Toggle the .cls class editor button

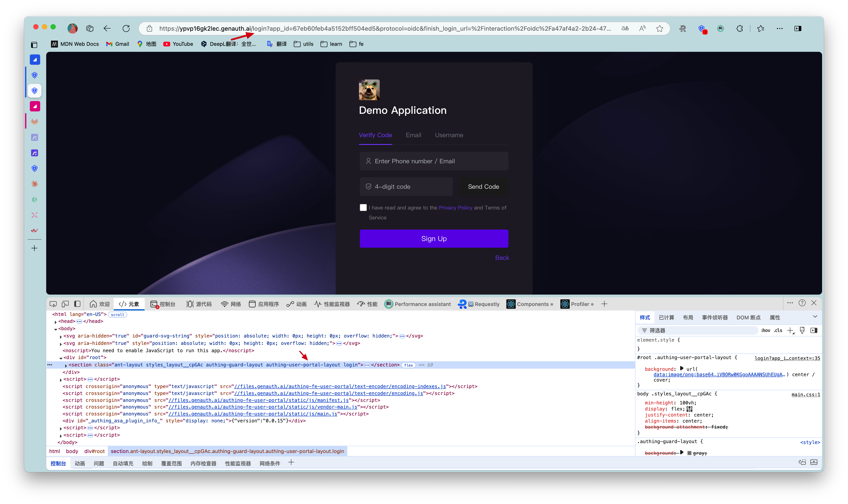778,330
